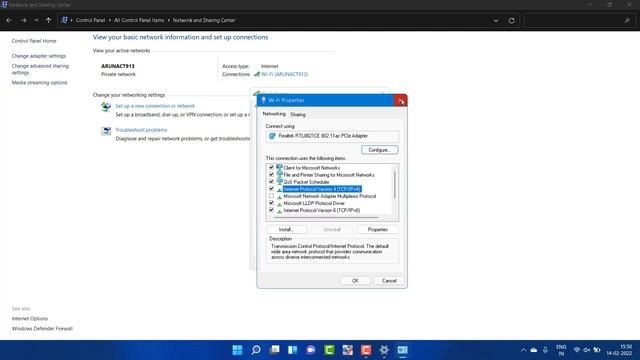The image size is (640, 360).
Task: Open Internet Options link
Action: [x=29, y=318]
